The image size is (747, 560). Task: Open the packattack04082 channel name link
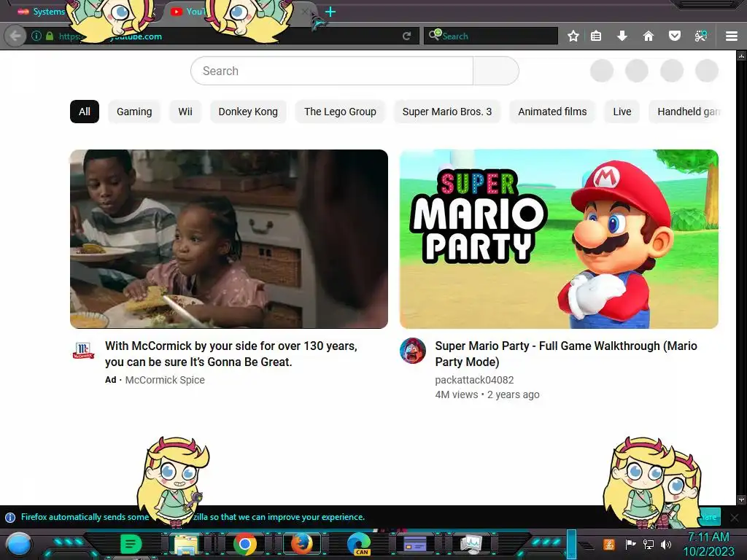tap(474, 380)
